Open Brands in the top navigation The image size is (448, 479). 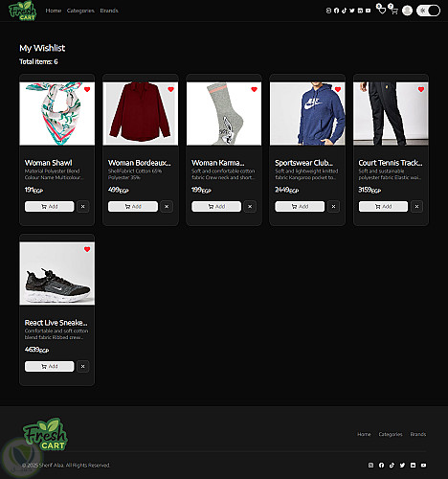coord(109,11)
